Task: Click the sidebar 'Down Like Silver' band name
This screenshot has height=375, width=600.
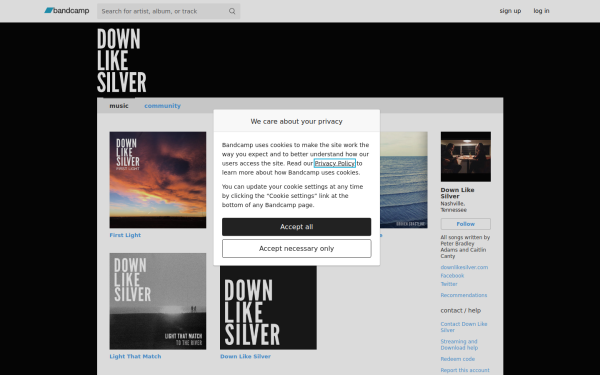Action: point(457,193)
